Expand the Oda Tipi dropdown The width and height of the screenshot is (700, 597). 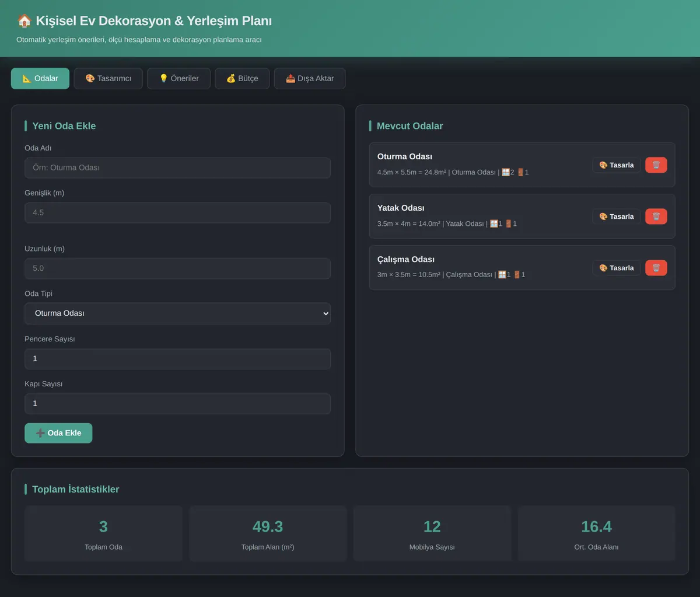point(177,313)
